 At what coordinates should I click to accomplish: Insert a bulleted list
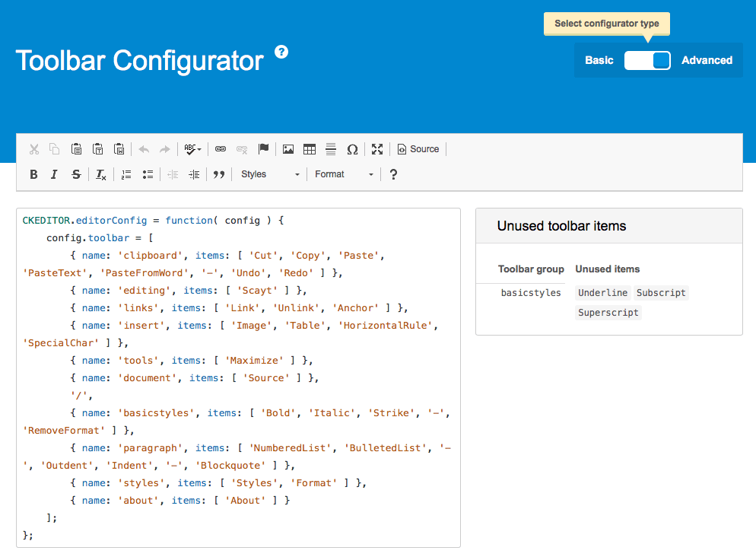[x=148, y=174]
